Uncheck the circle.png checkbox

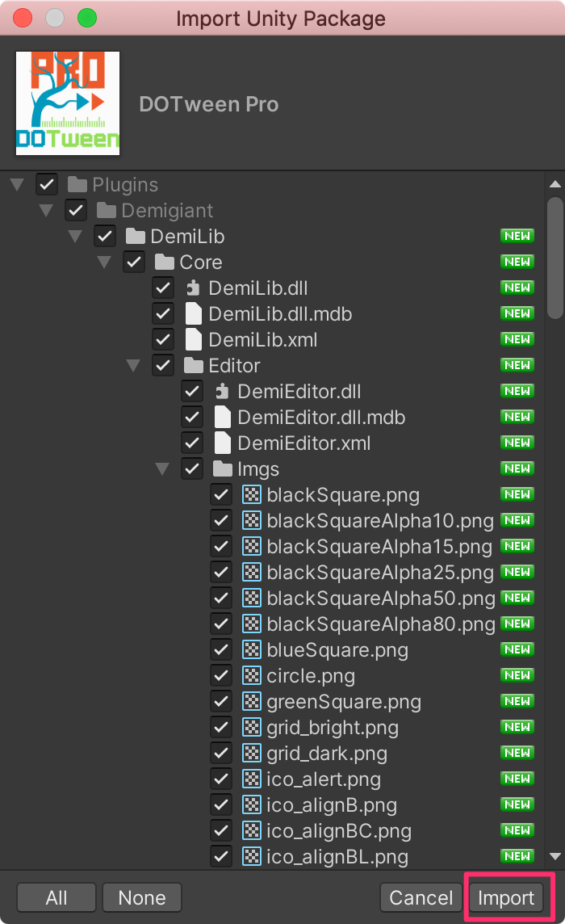(221, 676)
